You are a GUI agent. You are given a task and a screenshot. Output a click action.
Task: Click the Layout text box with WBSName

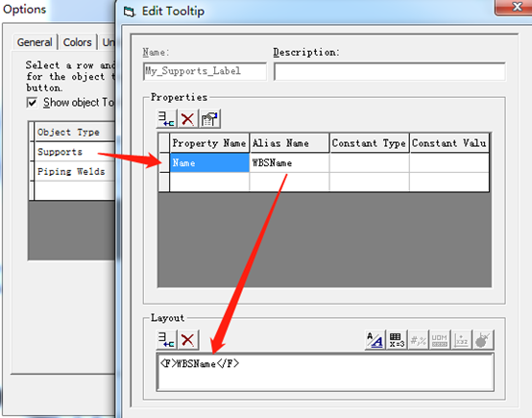tap(325, 372)
